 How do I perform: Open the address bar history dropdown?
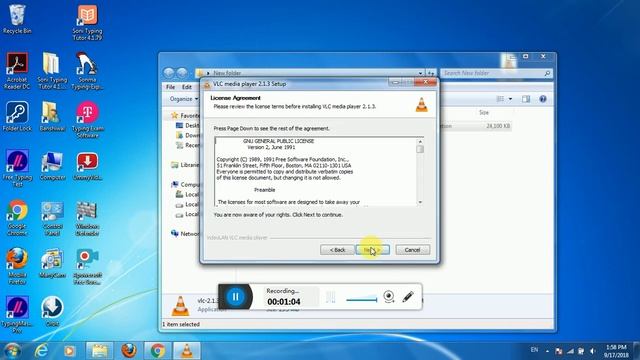point(420,73)
